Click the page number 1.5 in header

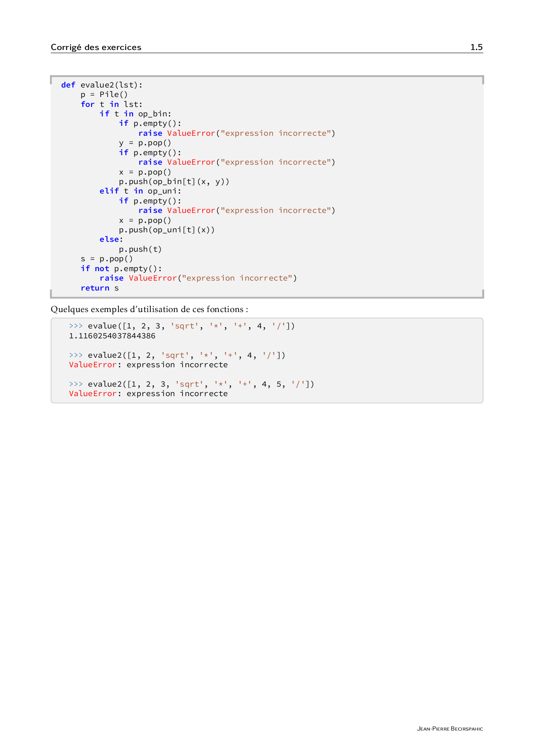[x=476, y=47]
